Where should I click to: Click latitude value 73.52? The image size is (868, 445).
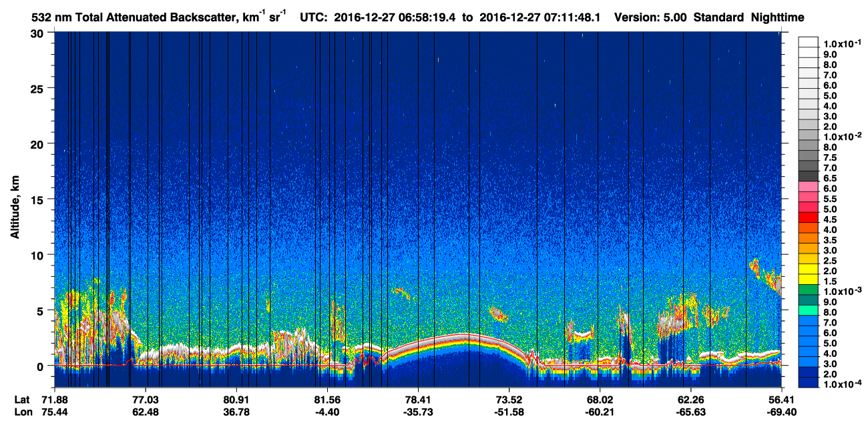click(509, 399)
